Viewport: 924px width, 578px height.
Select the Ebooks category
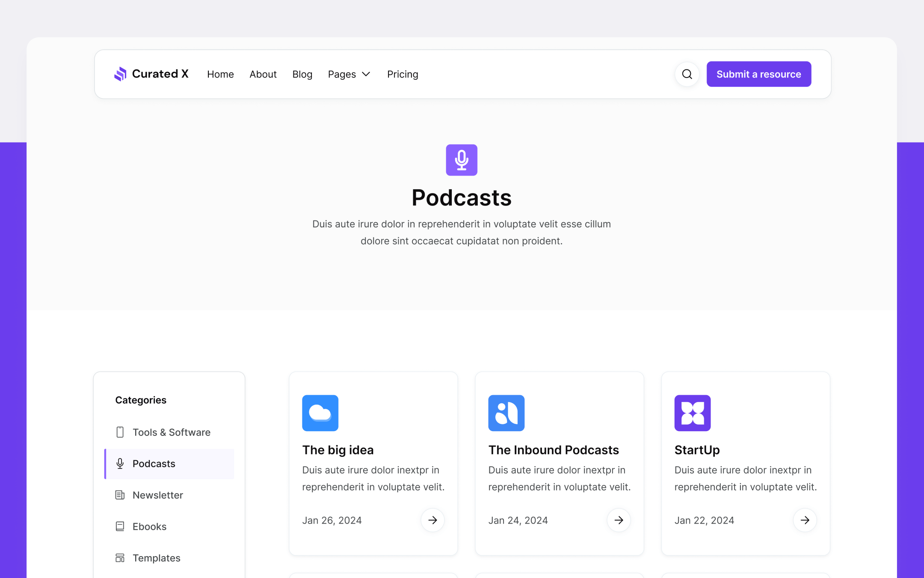(x=169, y=527)
